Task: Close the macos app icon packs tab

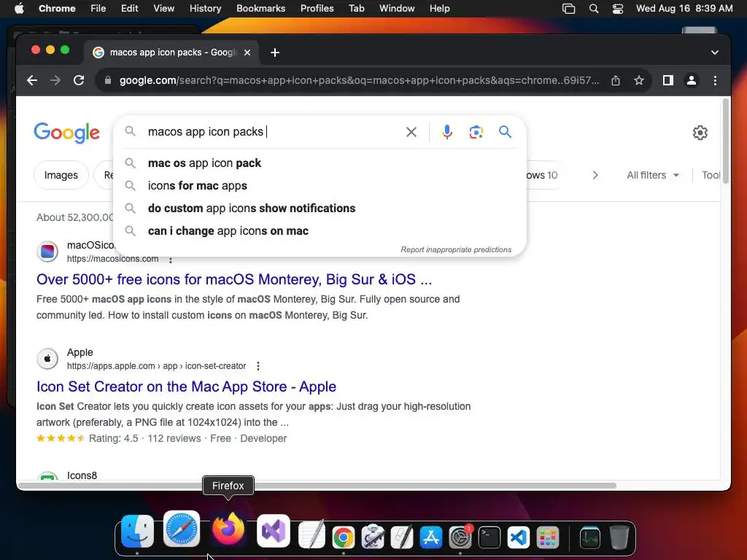Action: 247,52
